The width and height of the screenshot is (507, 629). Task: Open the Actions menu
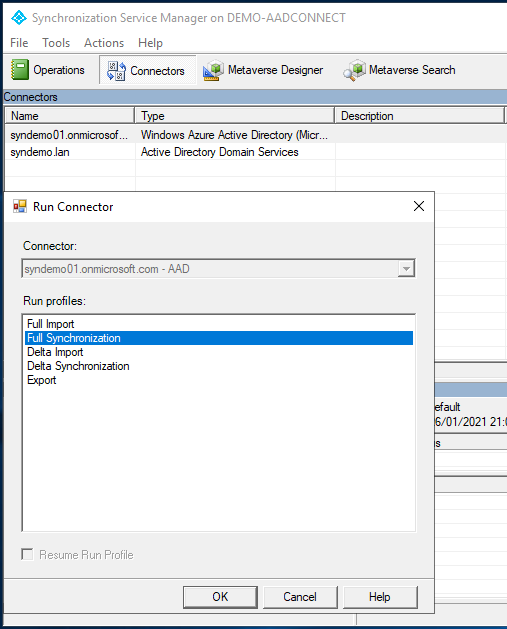tap(104, 43)
